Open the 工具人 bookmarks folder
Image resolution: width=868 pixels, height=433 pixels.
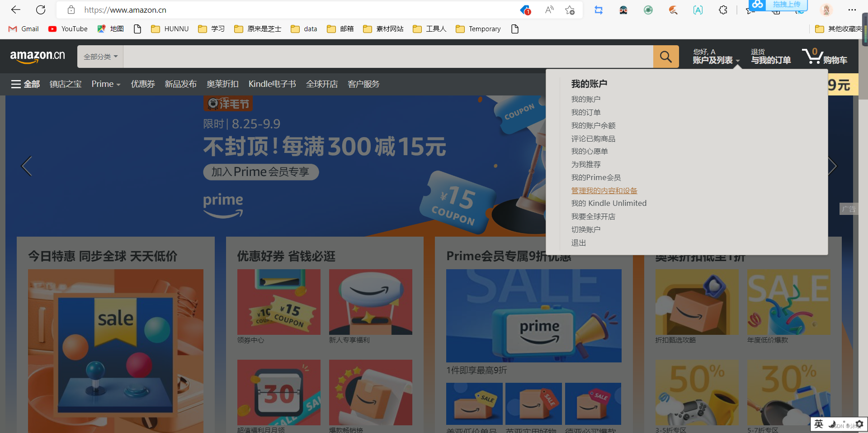click(x=429, y=29)
